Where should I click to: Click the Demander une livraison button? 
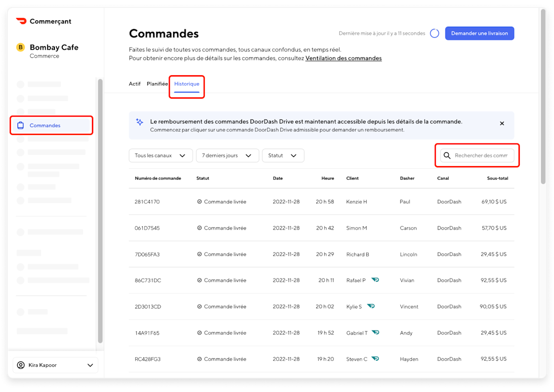coord(480,33)
